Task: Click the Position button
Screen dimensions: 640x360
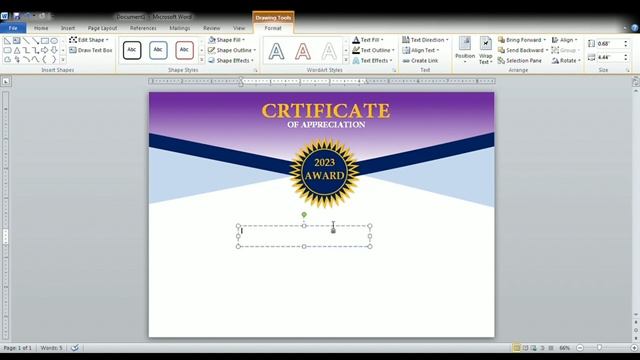Action: click(x=465, y=50)
